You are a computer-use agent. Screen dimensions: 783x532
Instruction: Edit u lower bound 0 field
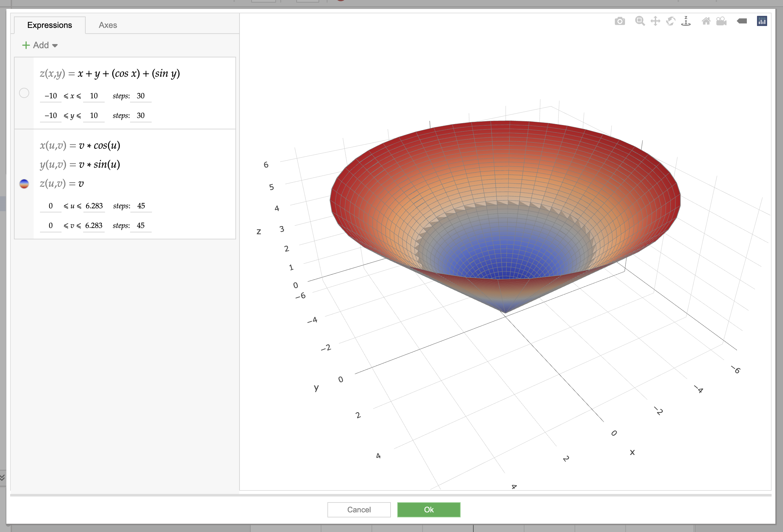pyautogui.click(x=50, y=206)
